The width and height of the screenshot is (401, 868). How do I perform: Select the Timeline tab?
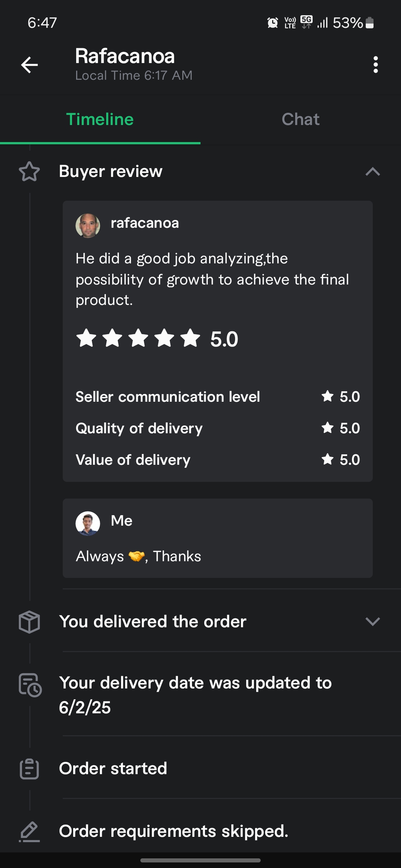pyautogui.click(x=100, y=119)
